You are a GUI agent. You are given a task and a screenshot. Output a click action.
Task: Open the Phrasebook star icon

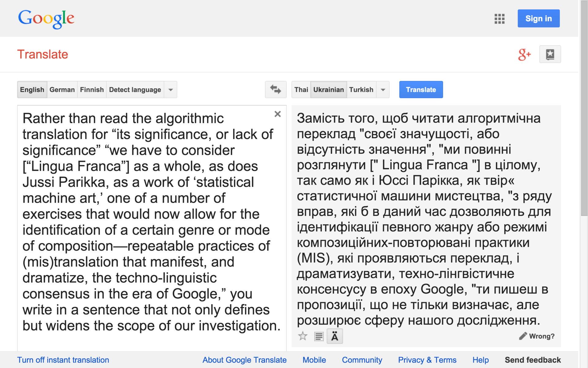tap(550, 55)
